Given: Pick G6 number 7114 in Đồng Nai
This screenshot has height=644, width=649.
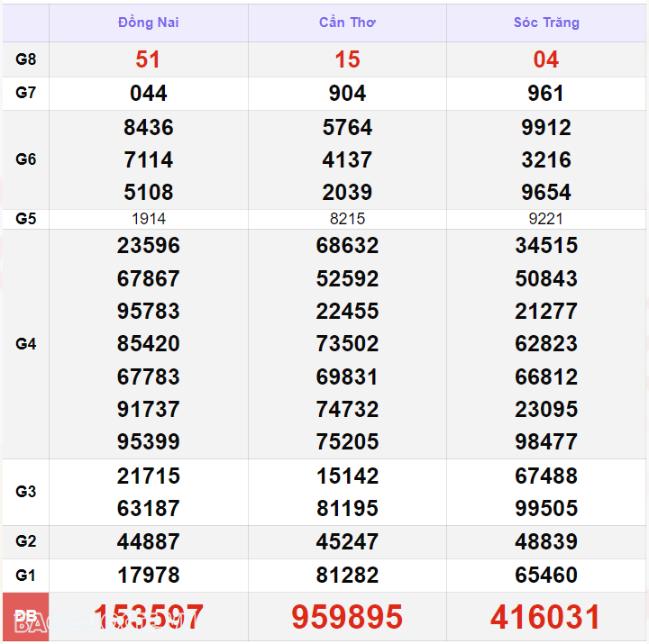Looking at the screenshot, I should click(148, 159).
